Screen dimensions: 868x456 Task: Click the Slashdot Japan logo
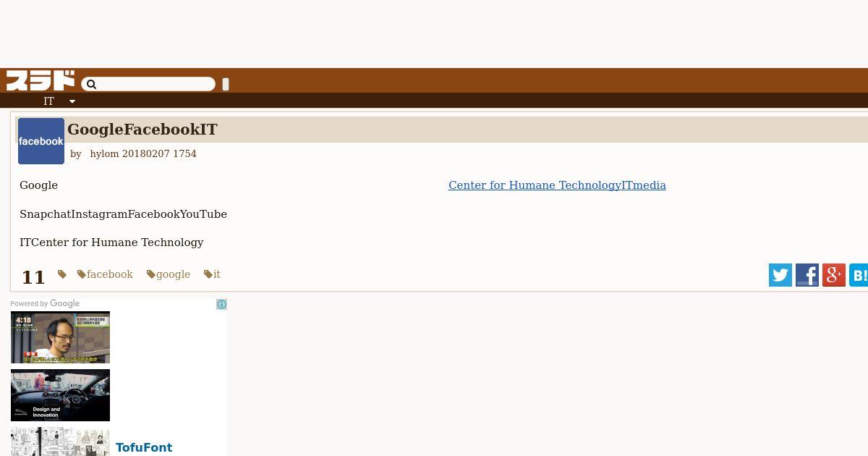point(41,80)
